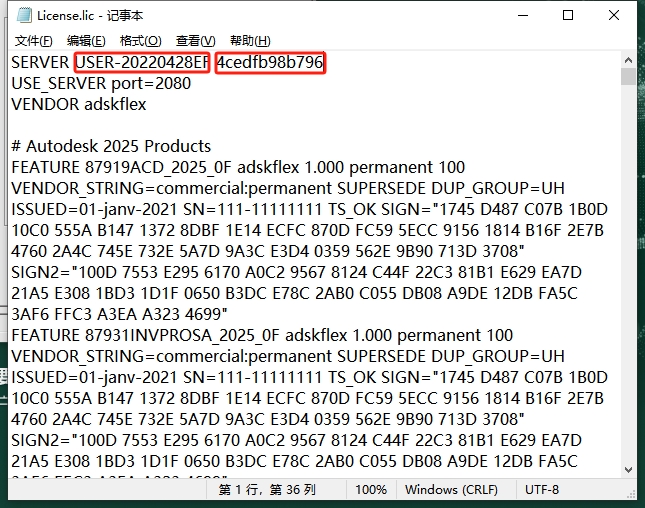Open the 文件(F) menu
The width and height of the screenshot is (645, 508).
click(34, 41)
